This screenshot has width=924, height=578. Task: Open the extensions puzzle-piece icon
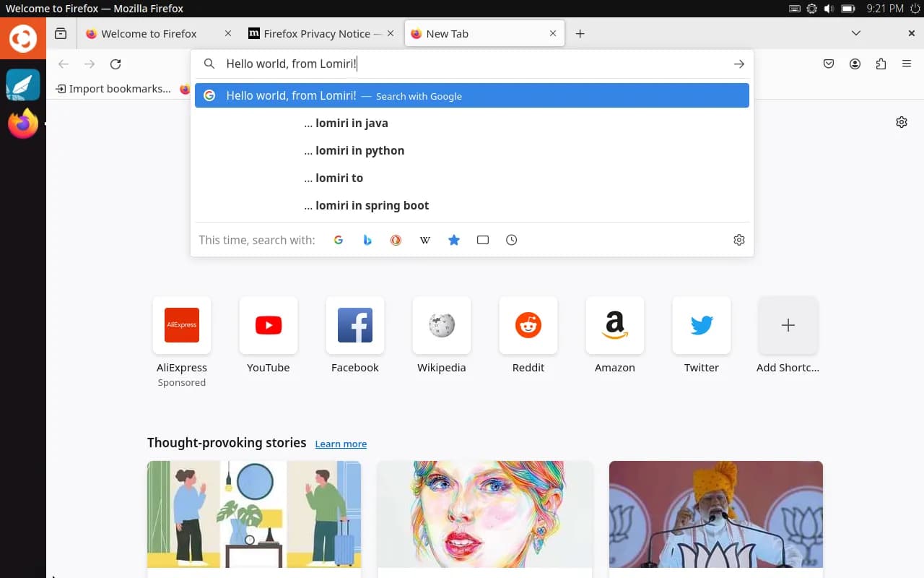(x=881, y=64)
